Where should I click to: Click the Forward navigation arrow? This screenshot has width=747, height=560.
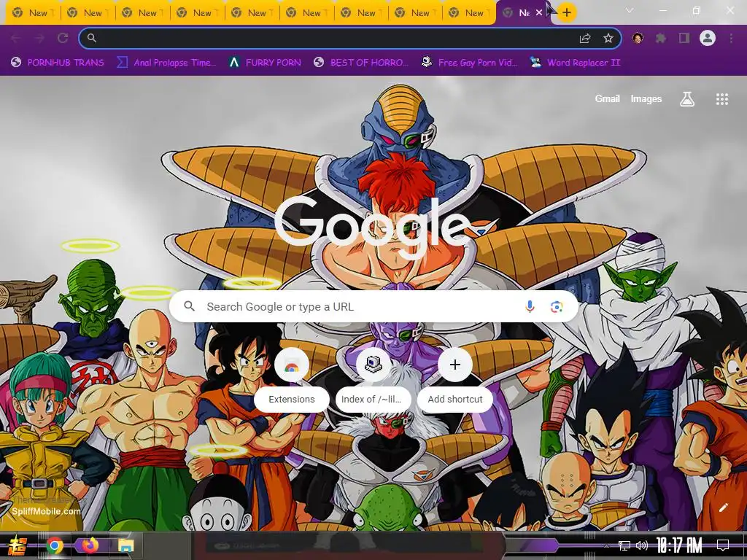pyautogui.click(x=39, y=38)
